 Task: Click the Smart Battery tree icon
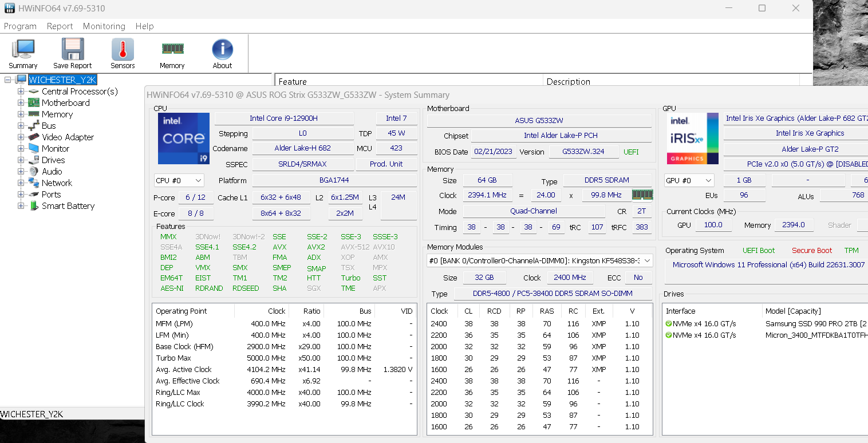click(34, 206)
